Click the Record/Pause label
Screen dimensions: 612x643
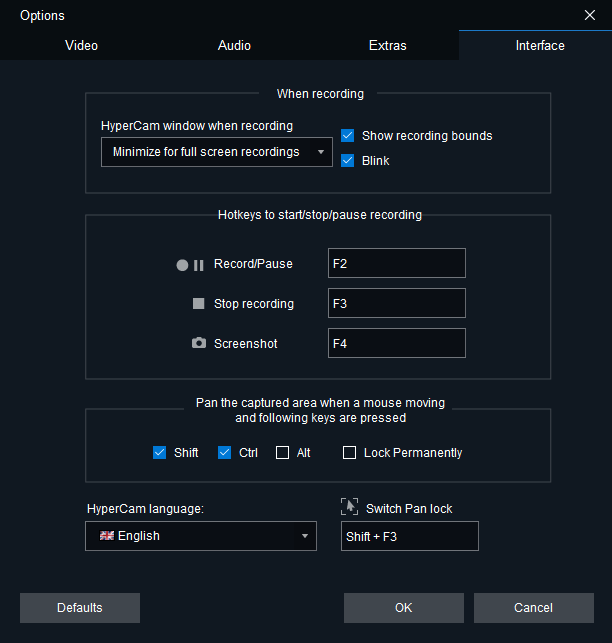click(x=253, y=264)
